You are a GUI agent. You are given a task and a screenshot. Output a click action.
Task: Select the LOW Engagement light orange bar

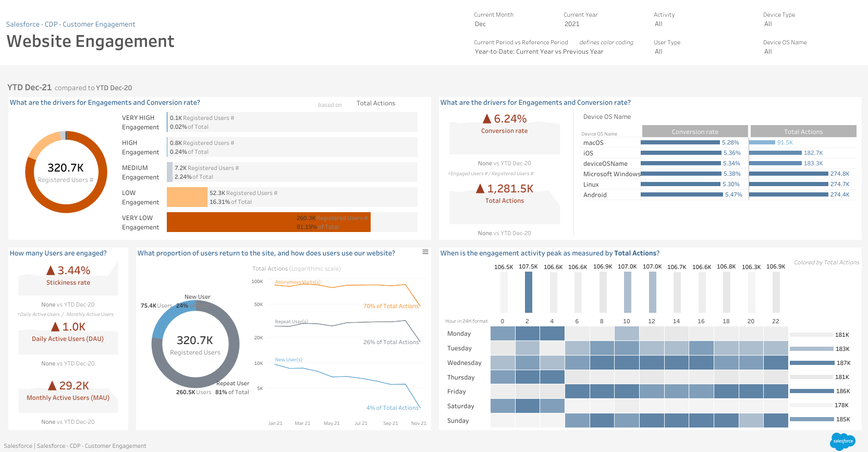click(187, 197)
